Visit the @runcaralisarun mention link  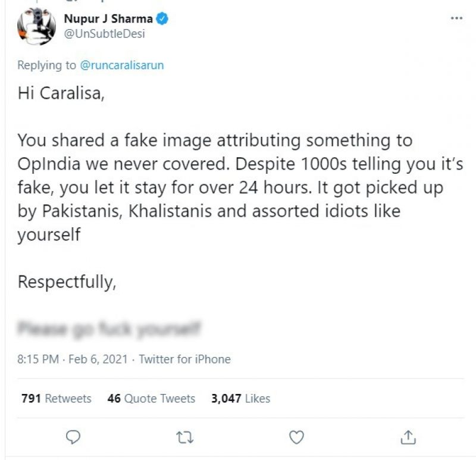[x=121, y=65]
